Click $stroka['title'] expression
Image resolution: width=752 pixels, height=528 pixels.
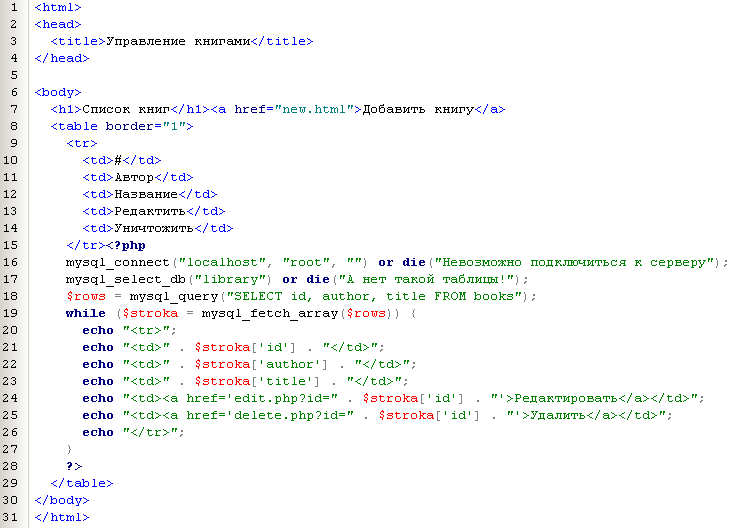(x=257, y=381)
